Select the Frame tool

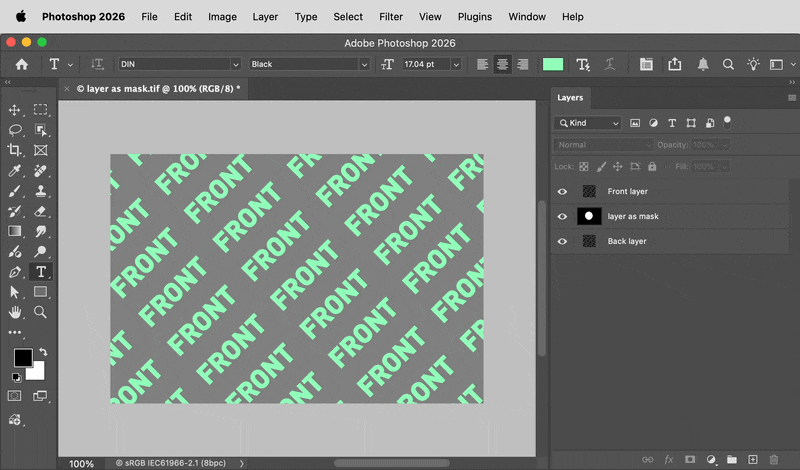(40, 150)
